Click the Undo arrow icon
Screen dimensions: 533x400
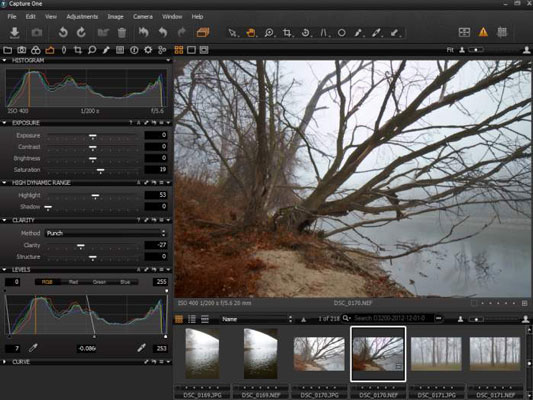[x=163, y=33]
